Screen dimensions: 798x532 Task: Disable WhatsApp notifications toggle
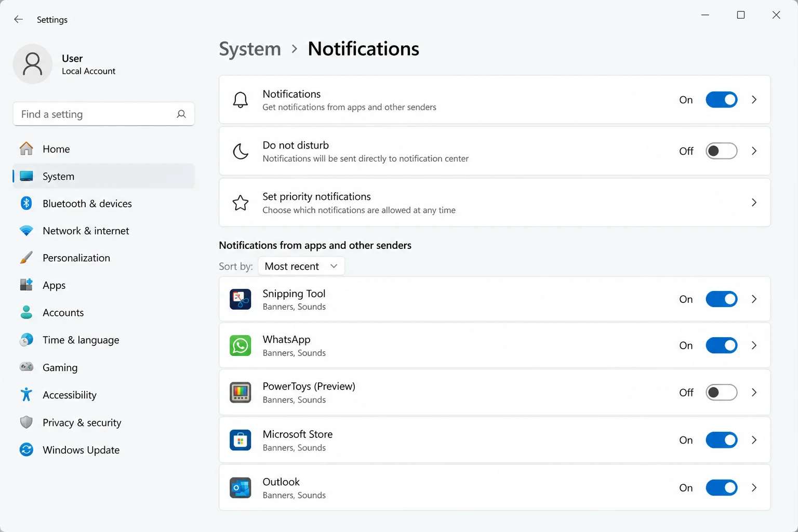[721, 345]
